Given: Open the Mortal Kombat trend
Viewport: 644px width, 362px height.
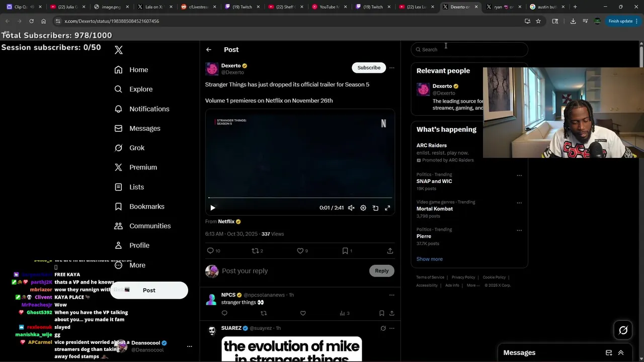Looking at the screenshot, I should 435,209.
